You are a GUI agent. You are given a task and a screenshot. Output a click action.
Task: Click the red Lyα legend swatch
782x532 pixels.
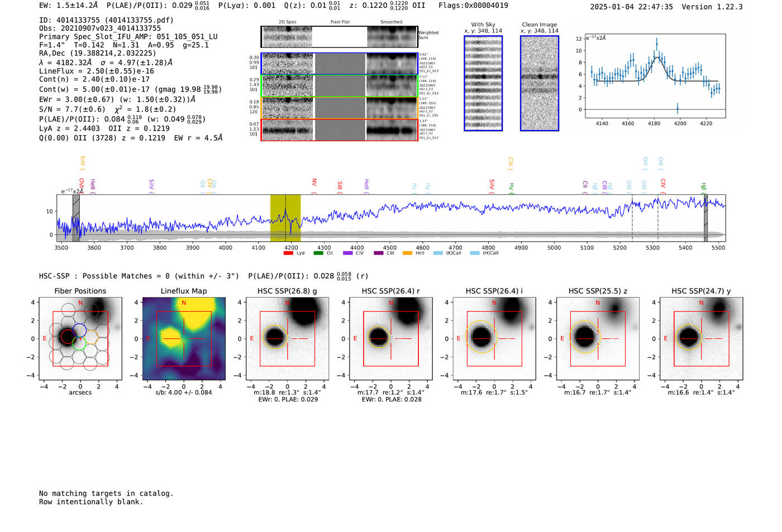288,253
